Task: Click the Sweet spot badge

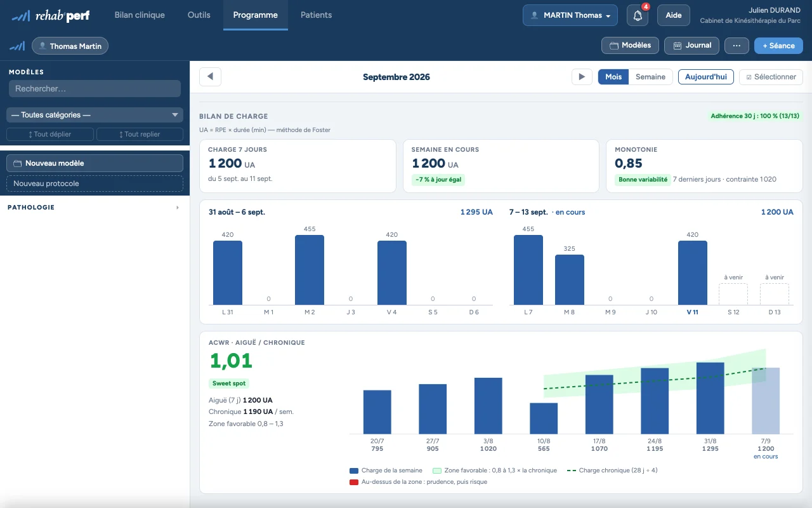Action: (x=229, y=384)
